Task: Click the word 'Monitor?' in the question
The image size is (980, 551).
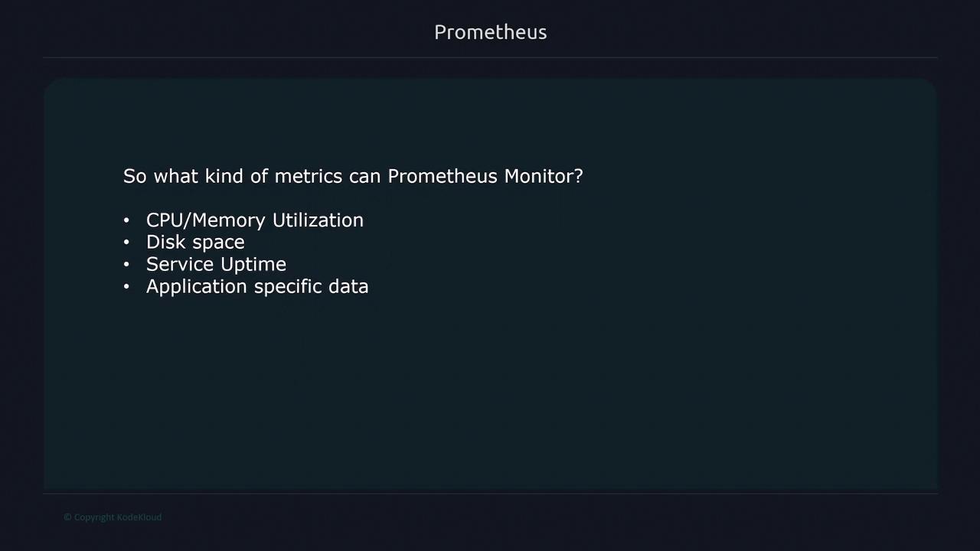Action: (x=543, y=176)
